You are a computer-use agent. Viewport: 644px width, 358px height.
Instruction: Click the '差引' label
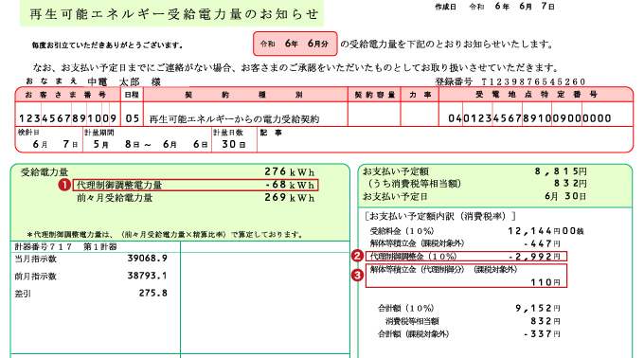point(23,294)
